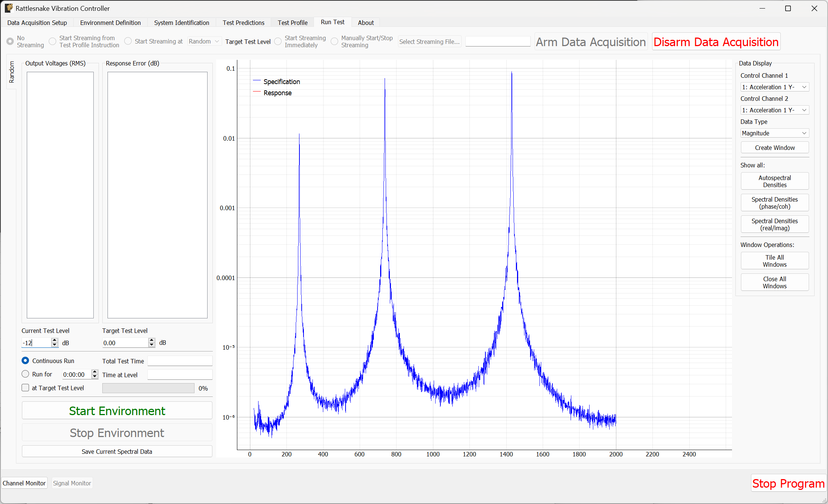Screen dimensions: 828x504
Task: Enable "at Target Test Level" checkbox
Action: pos(25,388)
